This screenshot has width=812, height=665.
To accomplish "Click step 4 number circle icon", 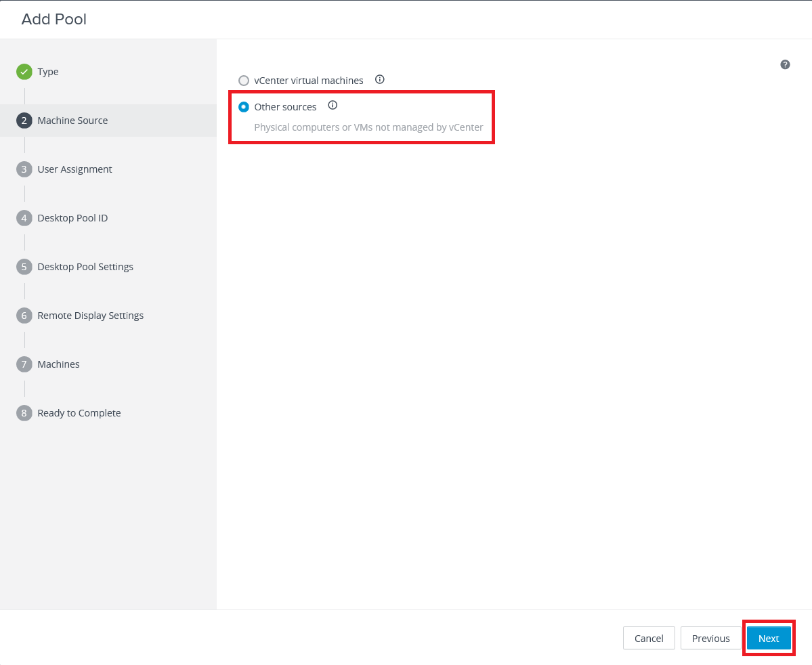I will click(x=24, y=218).
